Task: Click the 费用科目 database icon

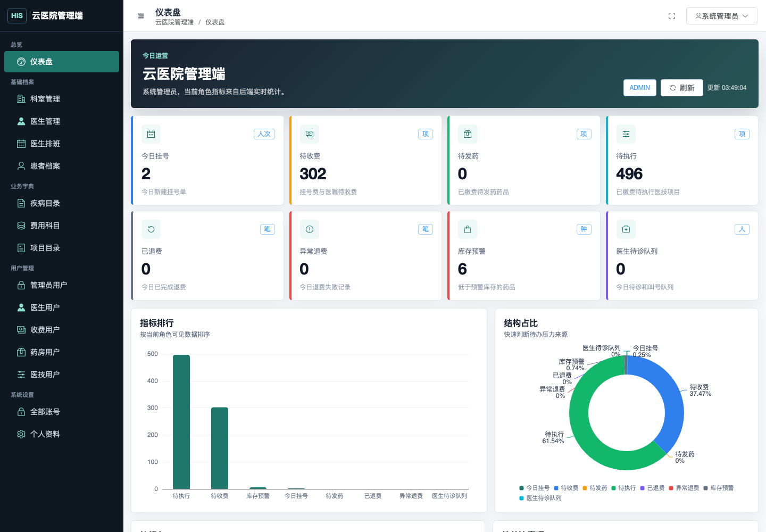Action: pos(21,226)
